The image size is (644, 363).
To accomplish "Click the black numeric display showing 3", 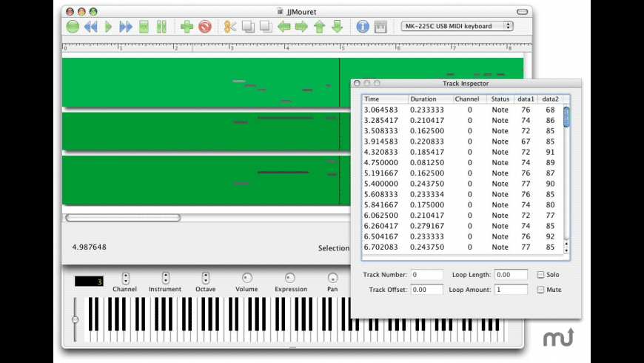I will pyautogui.click(x=89, y=282).
